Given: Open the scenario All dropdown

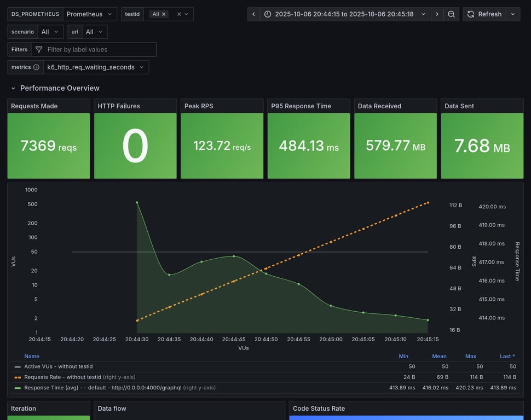Looking at the screenshot, I should pos(50,32).
